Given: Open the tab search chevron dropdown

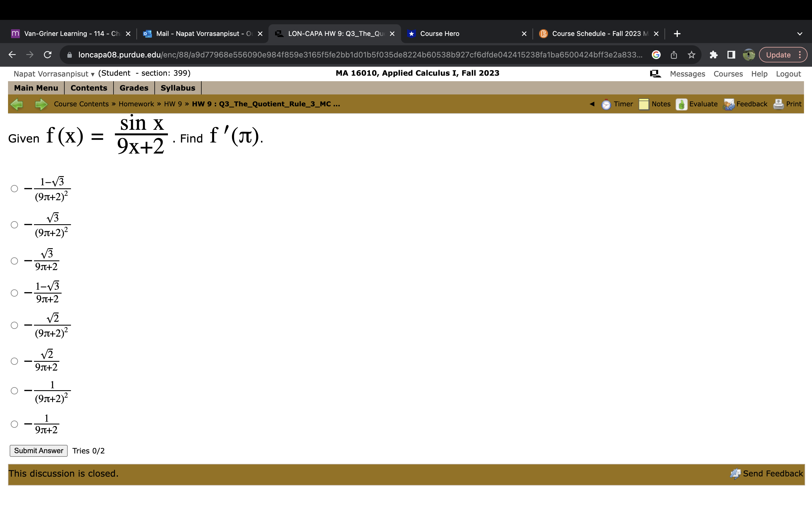Looking at the screenshot, I should (x=799, y=34).
